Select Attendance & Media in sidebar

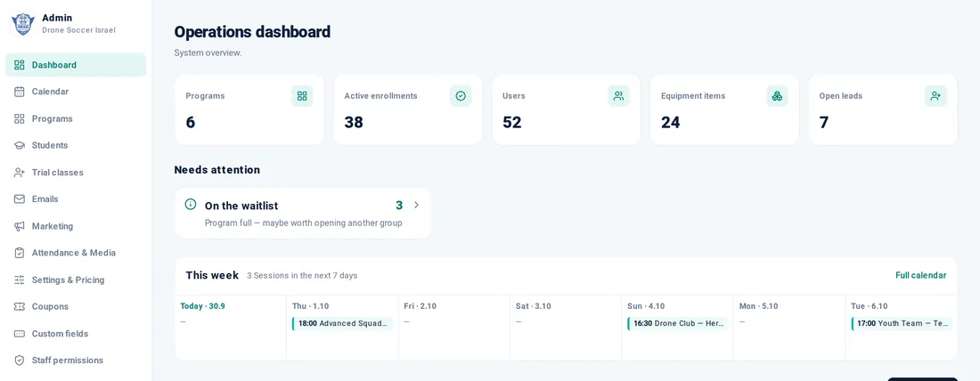click(x=76, y=253)
